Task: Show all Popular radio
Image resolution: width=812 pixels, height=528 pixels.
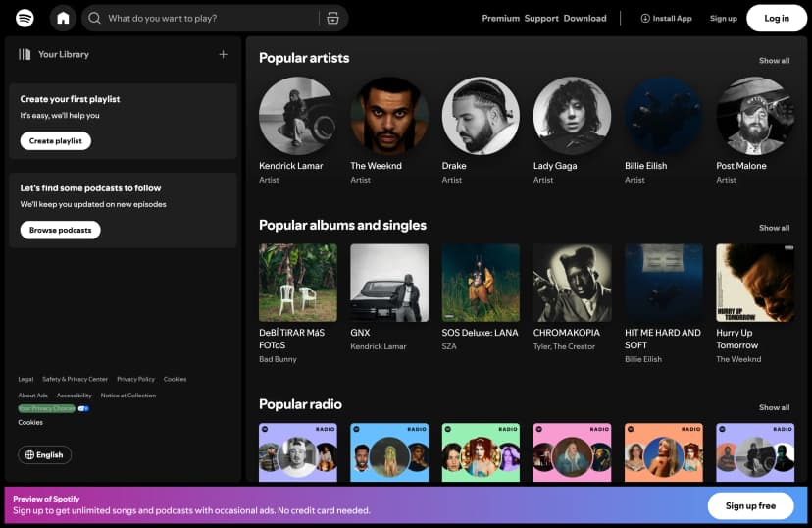Action: pyautogui.click(x=774, y=407)
